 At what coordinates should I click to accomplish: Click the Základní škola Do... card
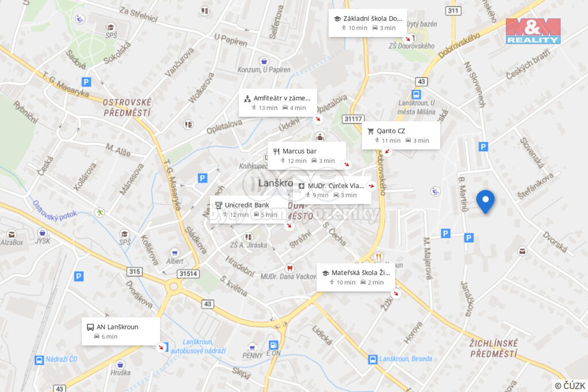(x=368, y=23)
